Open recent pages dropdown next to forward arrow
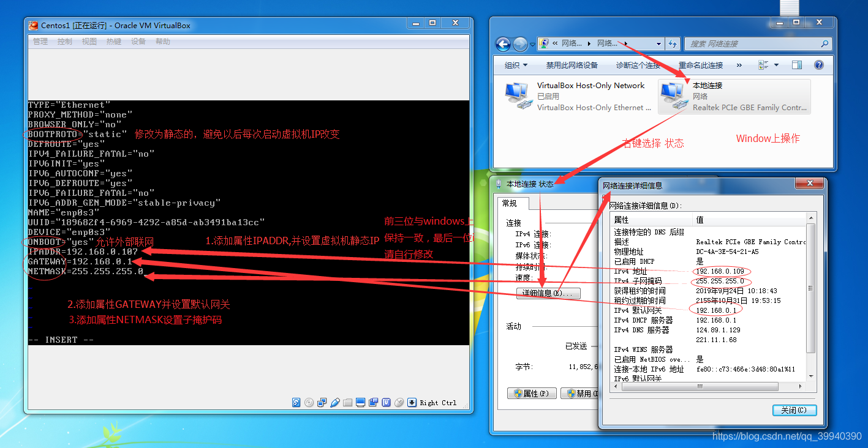868x448 pixels. coord(531,45)
